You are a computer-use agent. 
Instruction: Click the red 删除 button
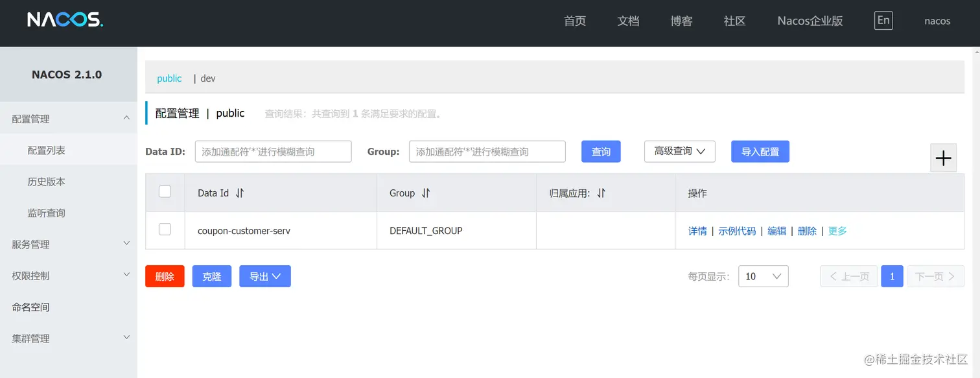[x=165, y=276]
